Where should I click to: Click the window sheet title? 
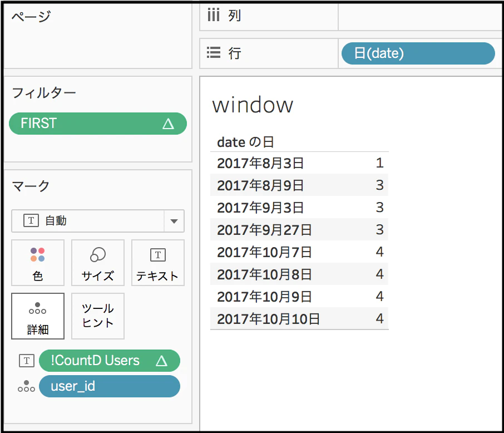[x=253, y=105]
